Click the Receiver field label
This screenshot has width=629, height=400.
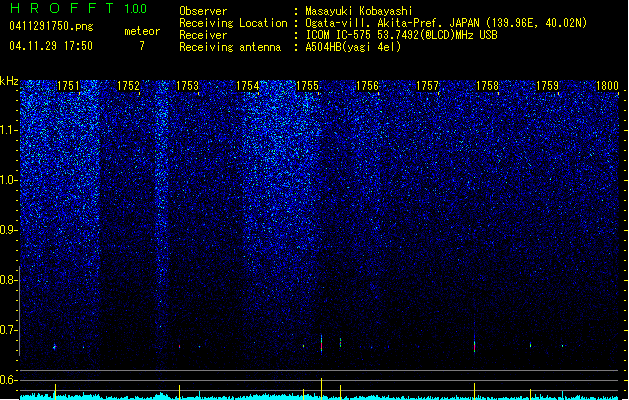(x=203, y=35)
